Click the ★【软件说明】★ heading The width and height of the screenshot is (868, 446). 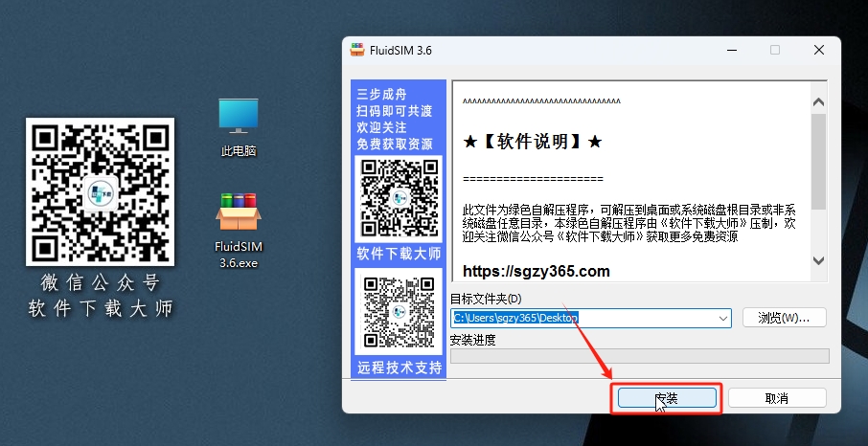pyautogui.click(x=533, y=142)
